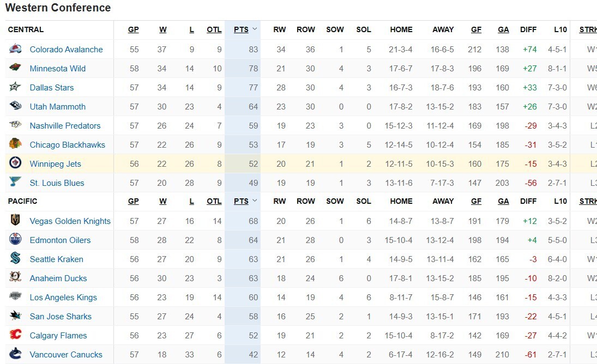Open the Nashville Predators team page
The height and width of the screenshot is (364, 597).
65,125
